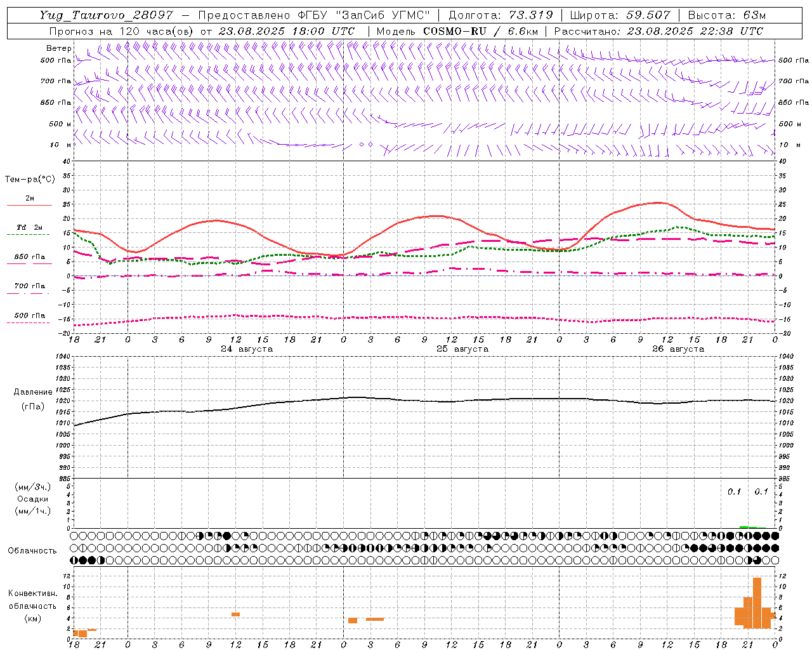Click the forecast start time 23.08.2025 18:00 UTC
This screenshot has width=812, height=650.
click(287, 31)
